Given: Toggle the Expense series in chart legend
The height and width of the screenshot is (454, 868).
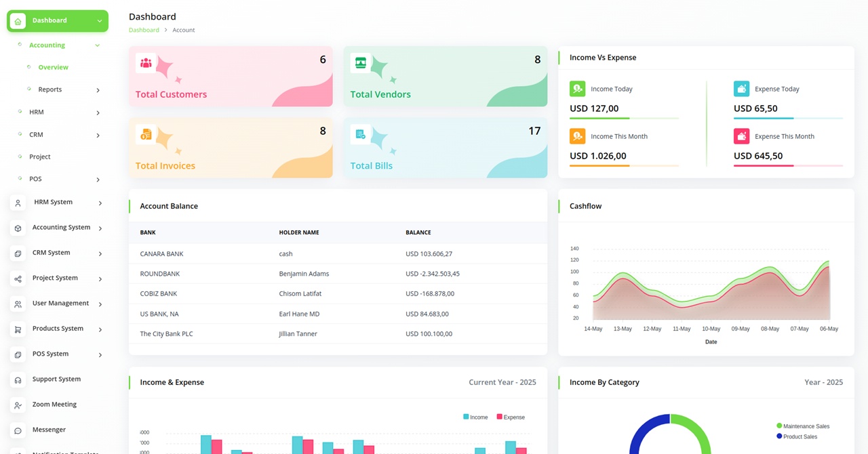Looking at the screenshot, I should [x=511, y=417].
